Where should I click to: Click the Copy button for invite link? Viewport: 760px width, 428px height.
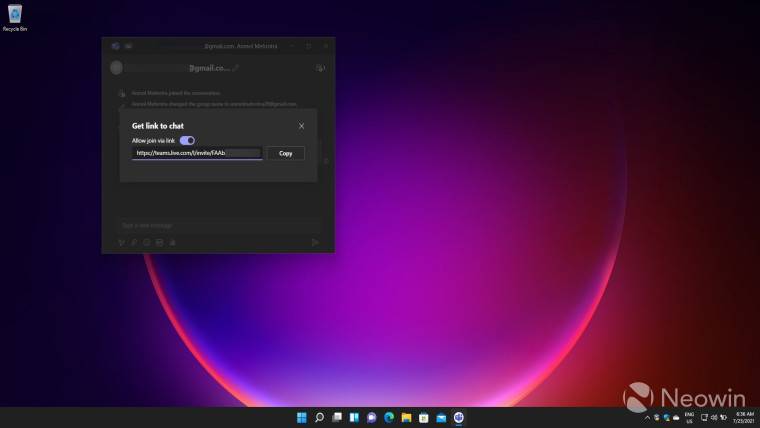pos(285,153)
